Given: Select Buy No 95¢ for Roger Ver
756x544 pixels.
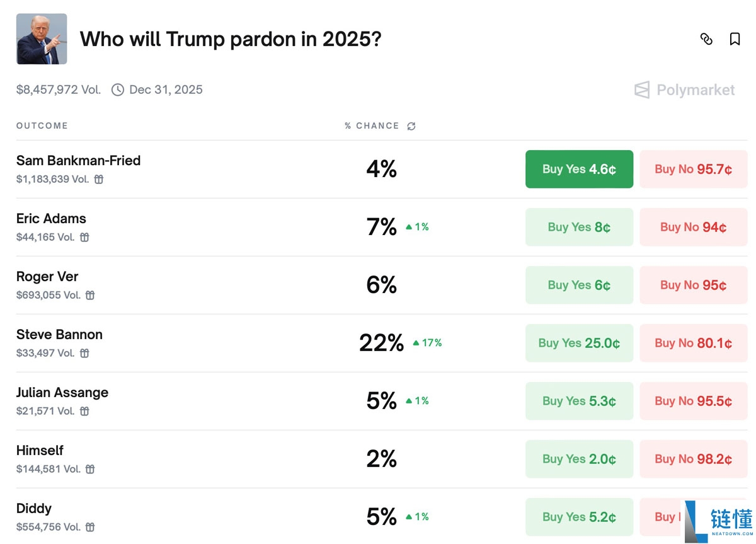Looking at the screenshot, I should (693, 285).
